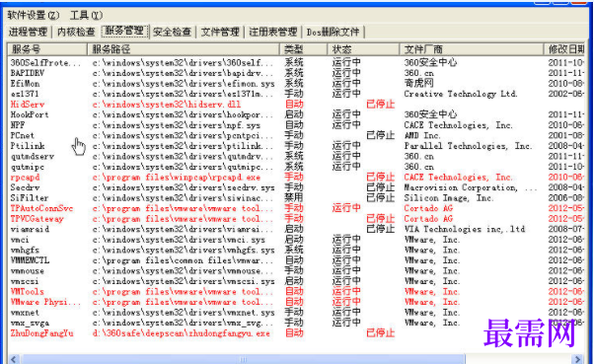Sort by 服务号 column header
The image size is (594, 364).
tap(47, 49)
